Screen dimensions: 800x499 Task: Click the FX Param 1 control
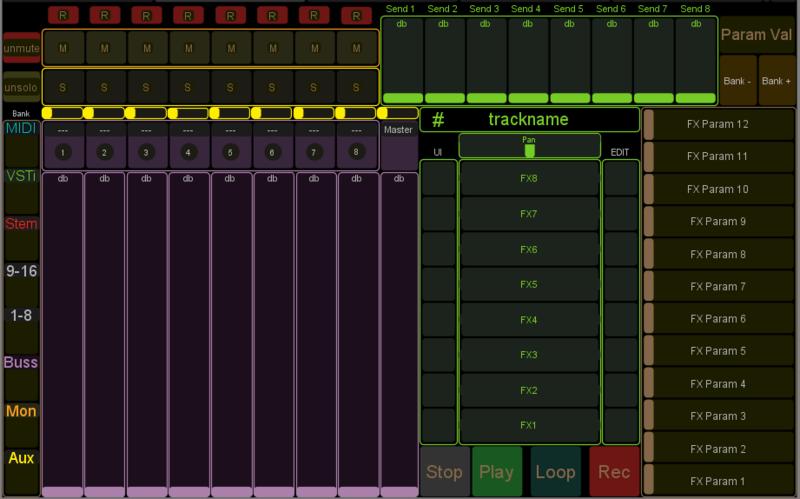pos(719,481)
